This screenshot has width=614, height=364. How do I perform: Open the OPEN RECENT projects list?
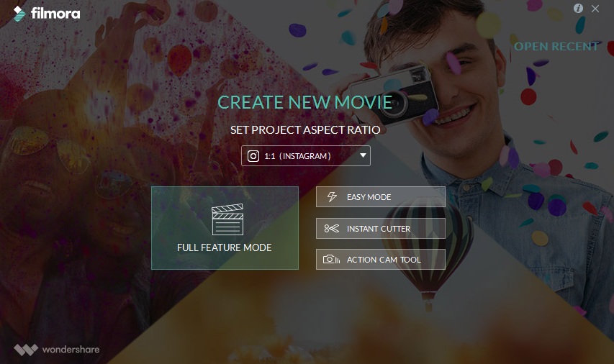(556, 47)
